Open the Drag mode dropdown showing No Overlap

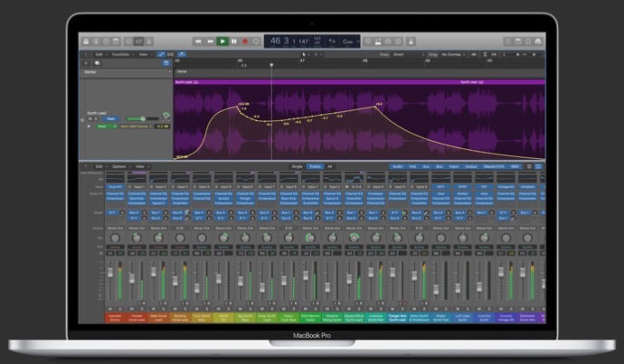(x=453, y=54)
